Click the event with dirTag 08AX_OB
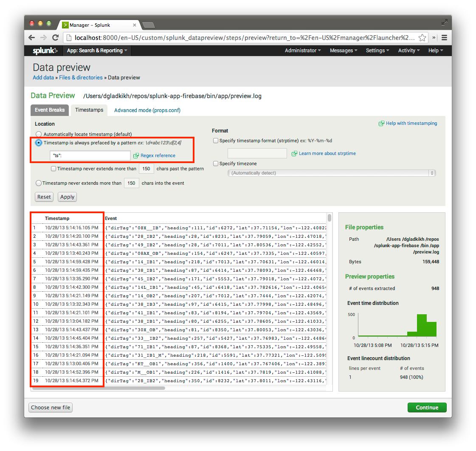Image resolution: width=476 pixels, height=451 pixels. coord(216,253)
